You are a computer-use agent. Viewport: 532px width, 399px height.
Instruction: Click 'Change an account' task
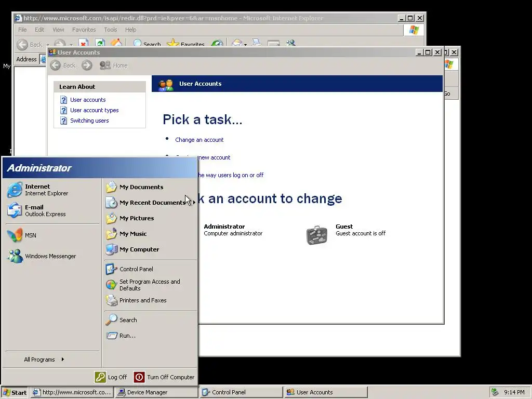(x=199, y=140)
